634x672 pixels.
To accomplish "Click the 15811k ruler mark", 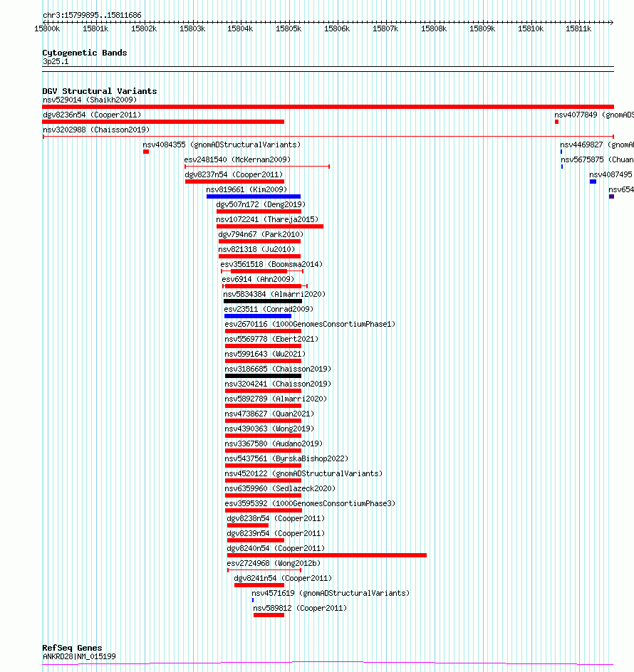I will pos(578,28).
